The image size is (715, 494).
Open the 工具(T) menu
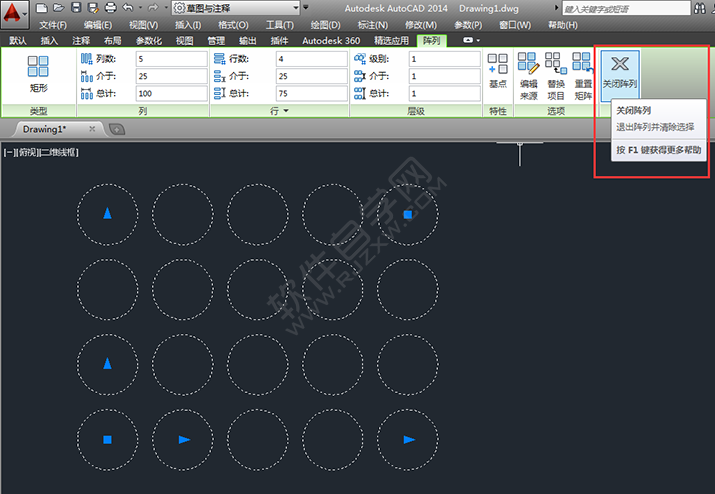pyautogui.click(x=280, y=25)
